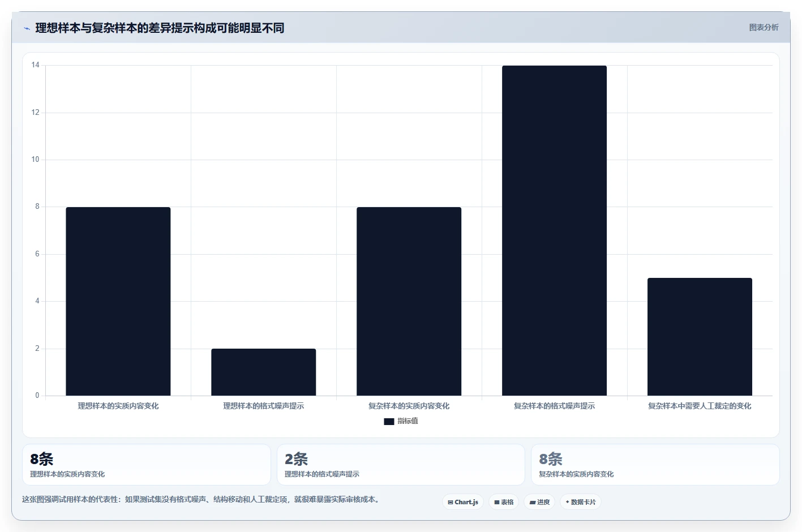The height and width of the screenshot is (532, 802).
Task: Click the 指标值 legend label
Action: pyautogui.click(x=408, y=421)
